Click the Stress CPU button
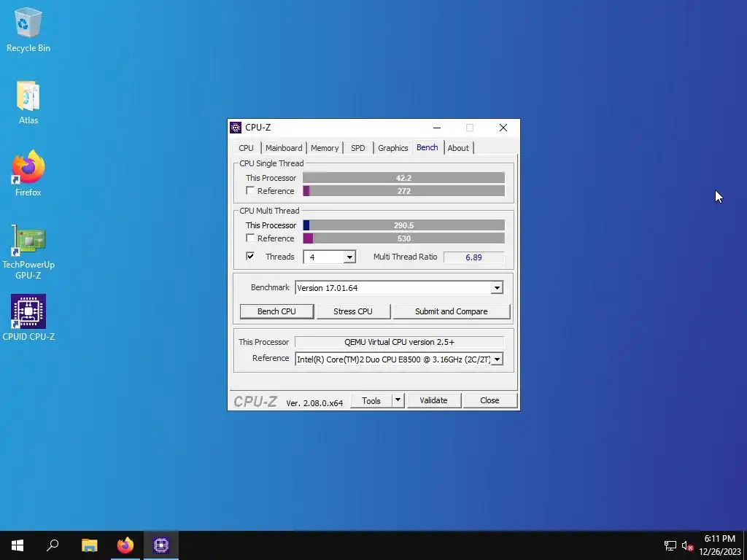The image size is (747, 560). tap(353, 311)
